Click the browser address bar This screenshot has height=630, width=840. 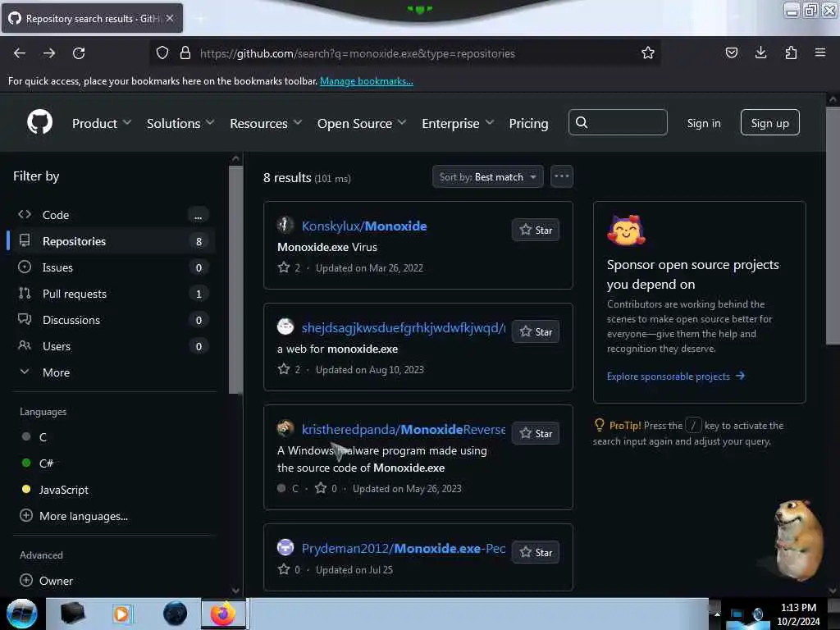[405, 53]
